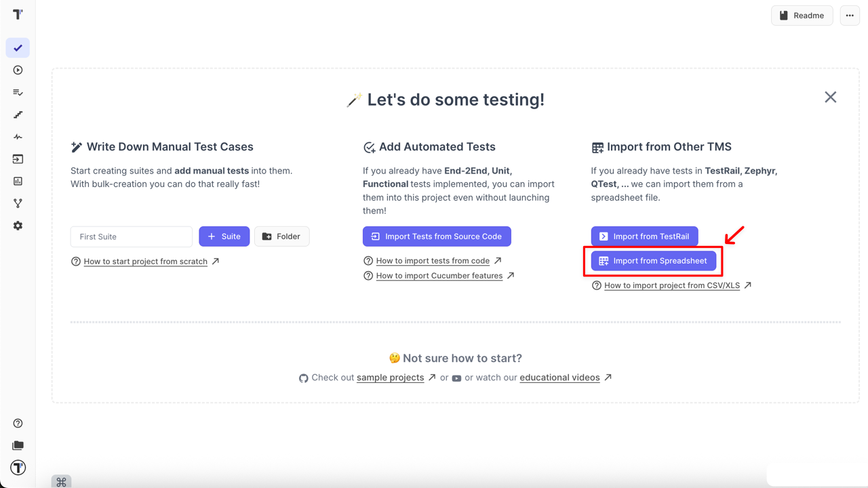Open the Imports arrow icon in sidebar
This screenshot has height=488, width=868.
[x=18, y=159]
